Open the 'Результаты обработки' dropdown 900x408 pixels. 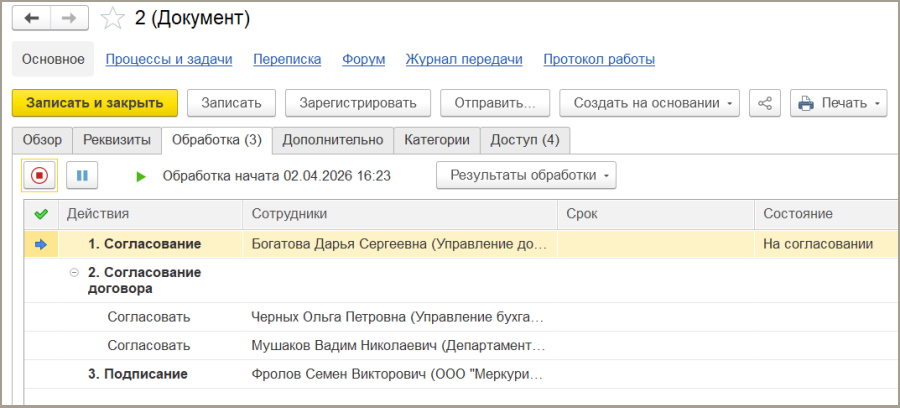pos(526,175)
